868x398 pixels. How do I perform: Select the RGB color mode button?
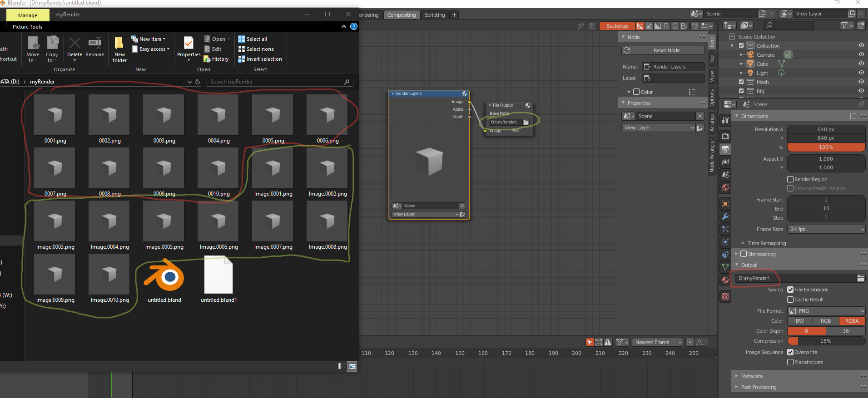(826, 321)
